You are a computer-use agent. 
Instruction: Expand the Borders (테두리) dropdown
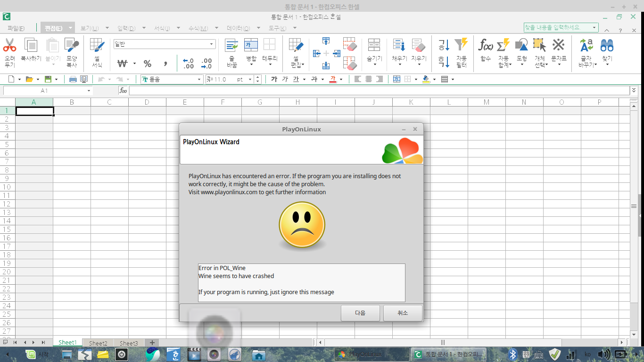[270, 65]
